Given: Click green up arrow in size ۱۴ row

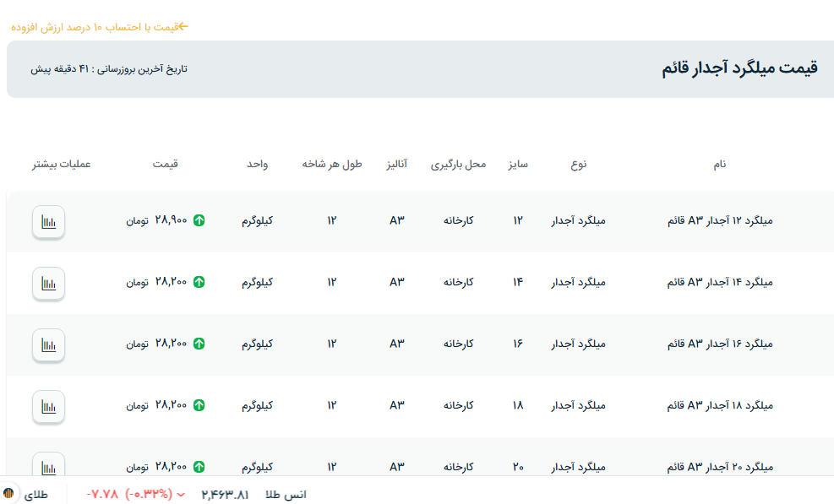Looking at the screenshot, I should pos(199,282).
